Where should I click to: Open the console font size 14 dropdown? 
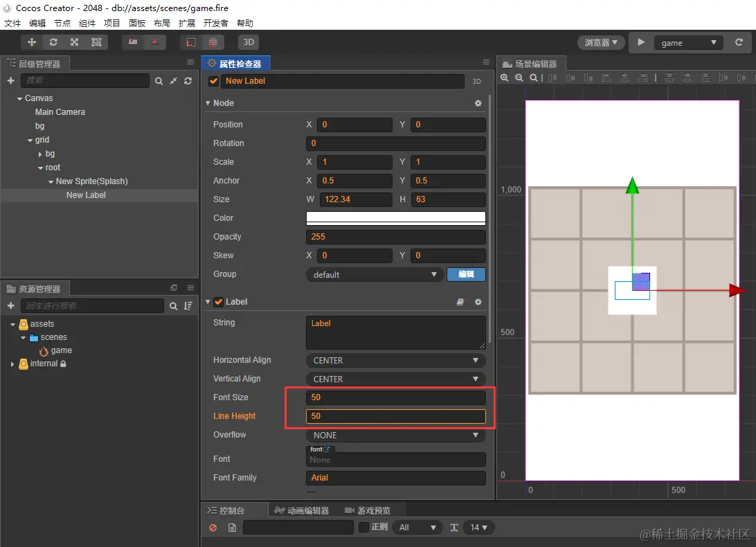click(478, 528)
